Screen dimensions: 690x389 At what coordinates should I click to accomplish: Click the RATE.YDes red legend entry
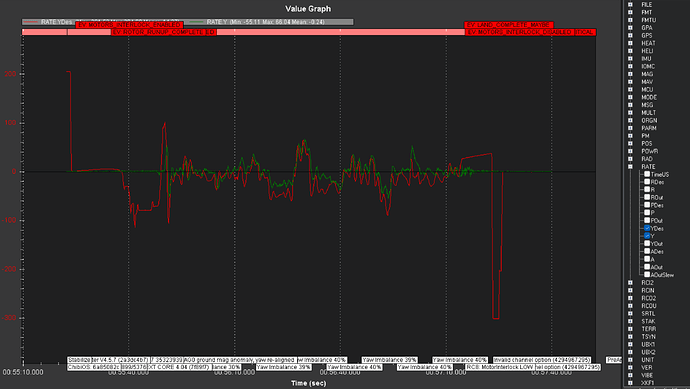click(x=48, y=22)
